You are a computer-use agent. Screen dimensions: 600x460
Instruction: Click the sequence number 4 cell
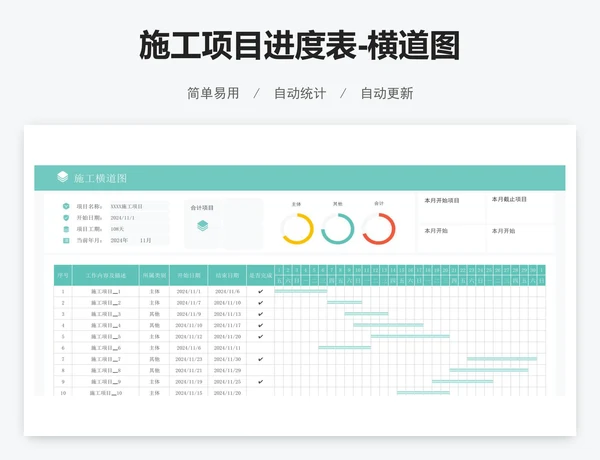[63, 325]
